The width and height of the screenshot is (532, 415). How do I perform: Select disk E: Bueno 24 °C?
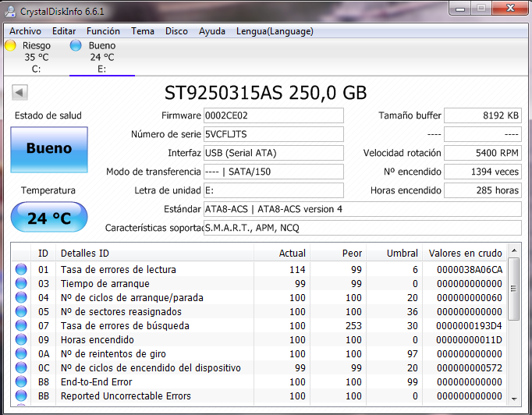pos(102,57)
